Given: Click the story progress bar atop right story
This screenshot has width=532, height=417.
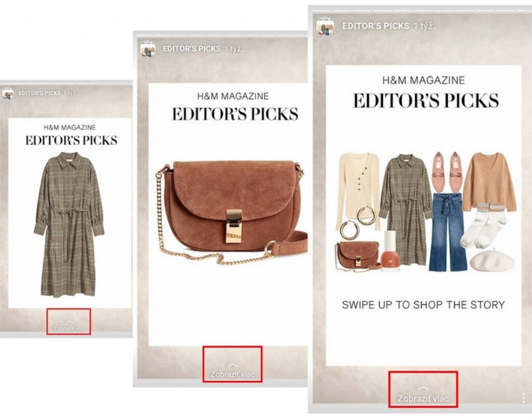Looking at the screenshot, I should [421, 11].
